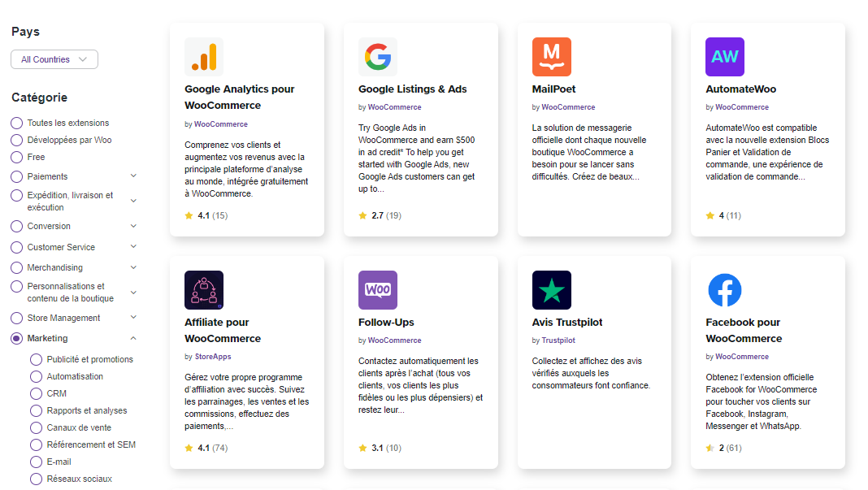The height and width of the screenshot is (490, 868).
Task: Open the AutomateWoo title link
Action: tap(740, 89)
